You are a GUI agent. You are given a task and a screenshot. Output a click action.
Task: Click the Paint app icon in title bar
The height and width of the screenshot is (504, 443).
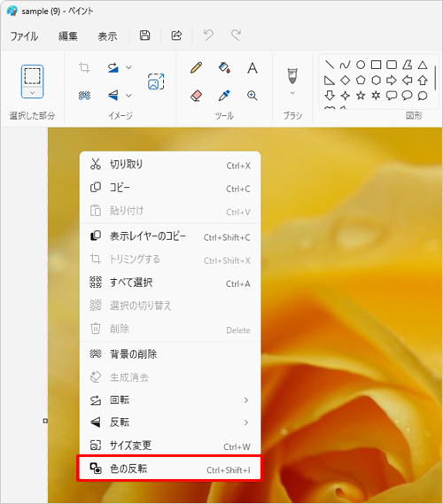click(x=12, y=11)
